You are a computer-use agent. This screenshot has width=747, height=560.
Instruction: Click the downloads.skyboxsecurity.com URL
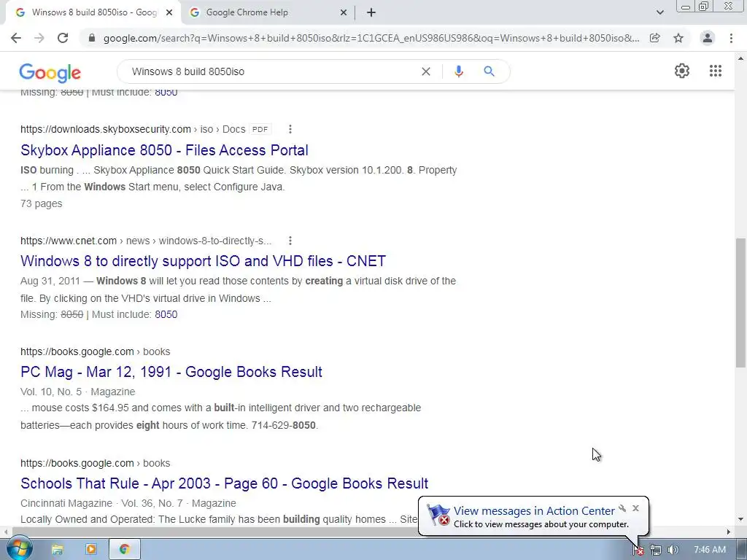click(x=106, y=129)
